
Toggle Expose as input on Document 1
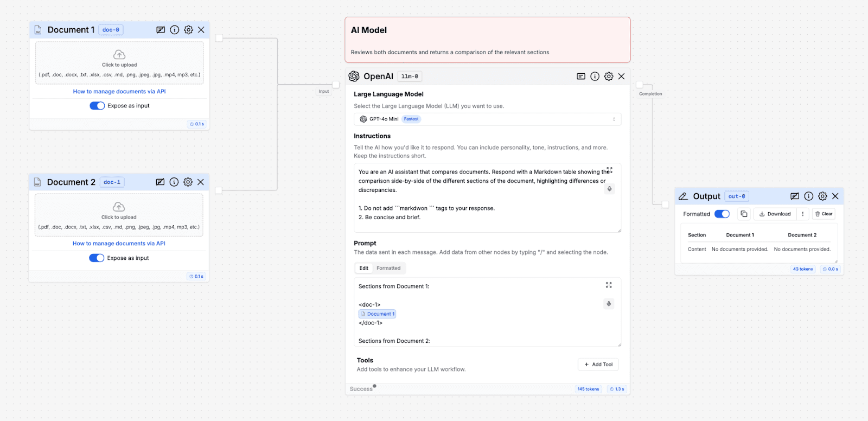[97, 106]
